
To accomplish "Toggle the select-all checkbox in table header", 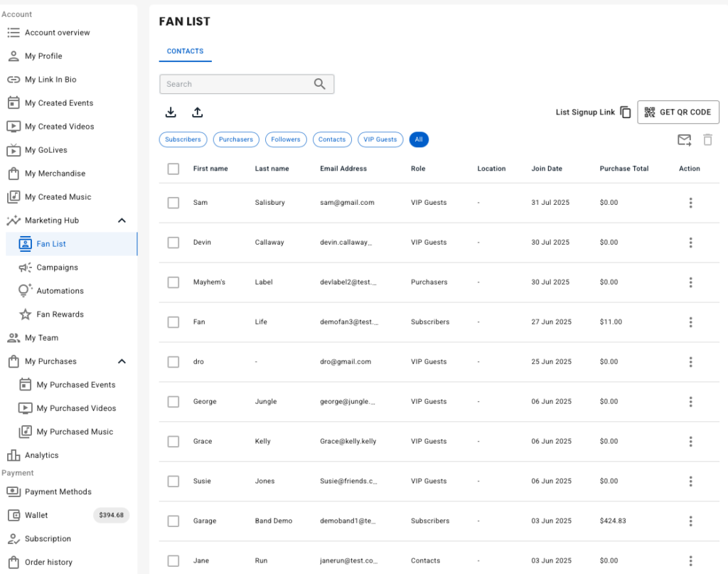I will tap(173, 169).
